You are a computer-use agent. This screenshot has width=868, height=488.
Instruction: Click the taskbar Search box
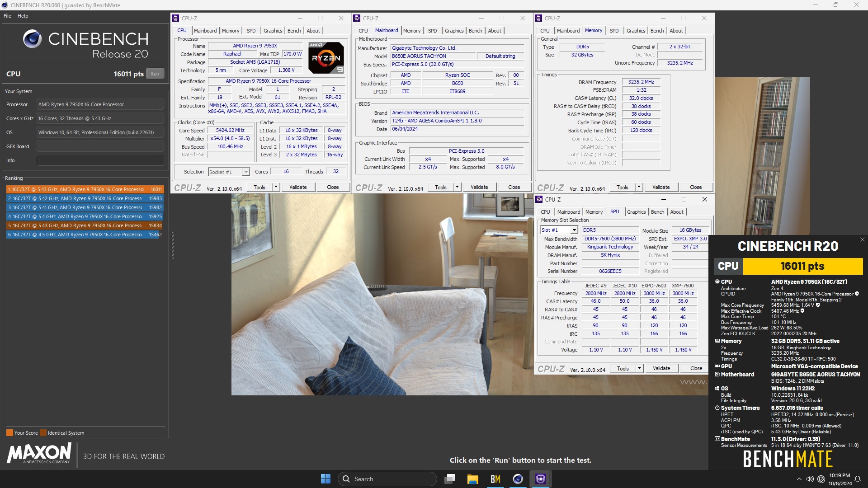pyautogui.click(x=387, y=479)
